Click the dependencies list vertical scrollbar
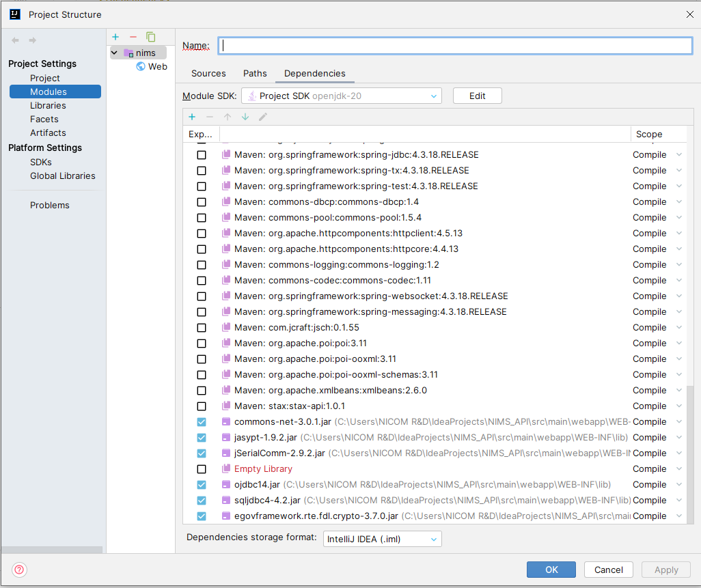Image resolution: width=701 pixels, height=588 pixels. click(690, 453)
